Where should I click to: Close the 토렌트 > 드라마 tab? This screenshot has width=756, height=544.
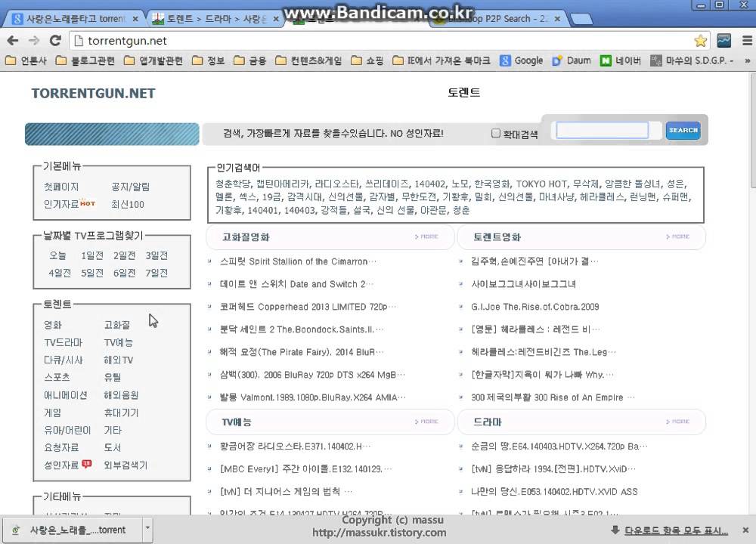coord(276,19)
